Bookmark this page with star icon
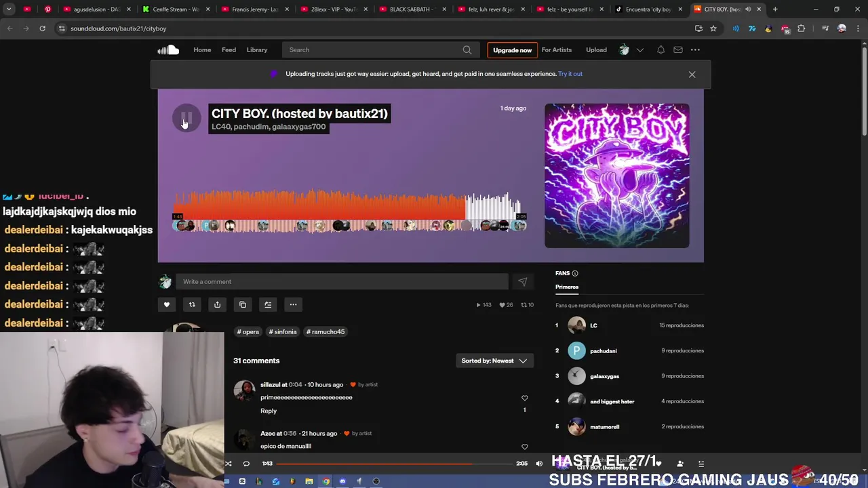The width and height of the screenshot is (868, 488). 713,28
